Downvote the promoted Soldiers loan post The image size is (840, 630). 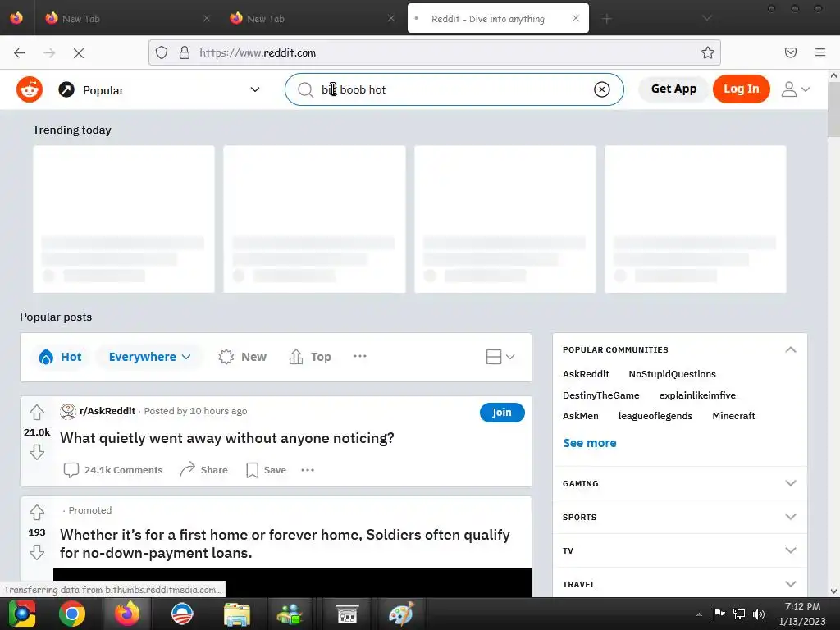(x=36, y=552)
